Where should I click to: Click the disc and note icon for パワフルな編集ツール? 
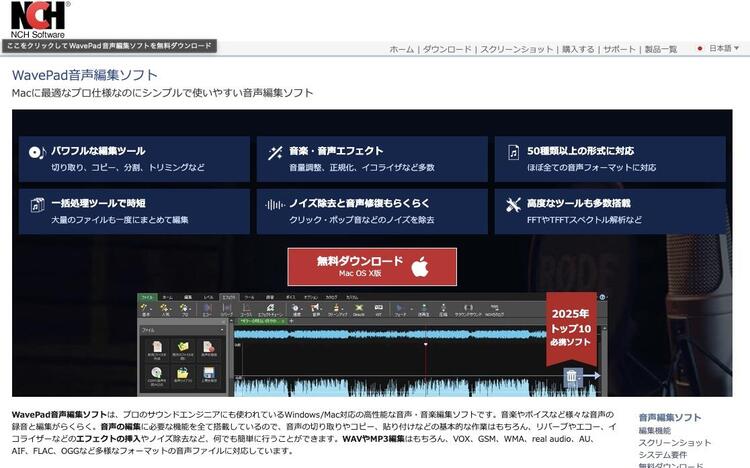(x=37, y=153)
